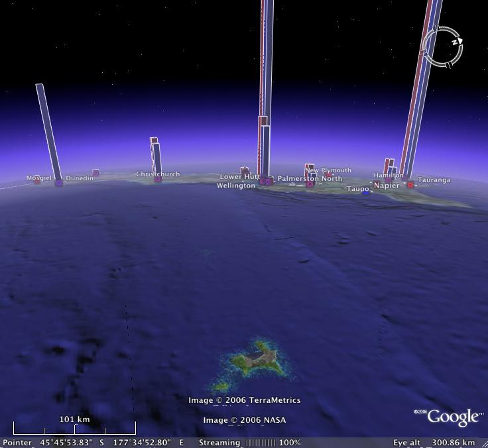Select the Christchurch placemark marker
This screenshot has height=448, width=488.
pos(158,180)
